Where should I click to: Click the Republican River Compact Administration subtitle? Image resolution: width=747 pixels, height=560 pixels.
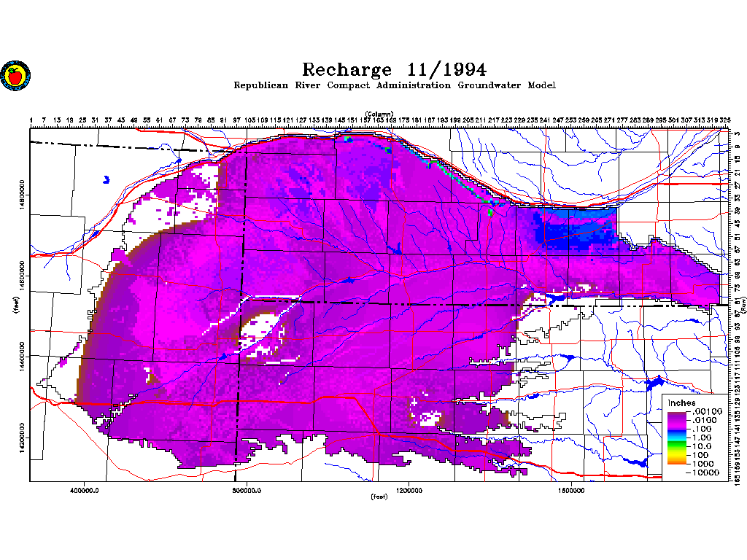395,85
